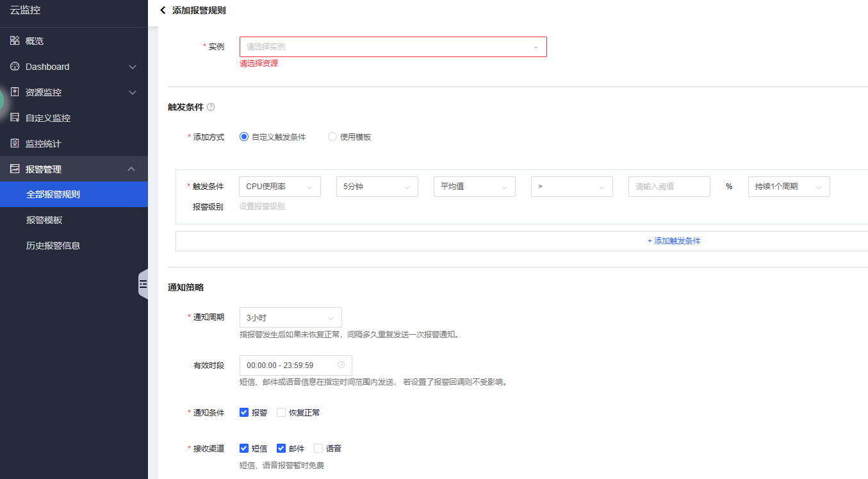The height and width of the screenshot is (479, 868).
Task: Uncheck the 短信 receive channel checkbox
Action: coord(244,448)
